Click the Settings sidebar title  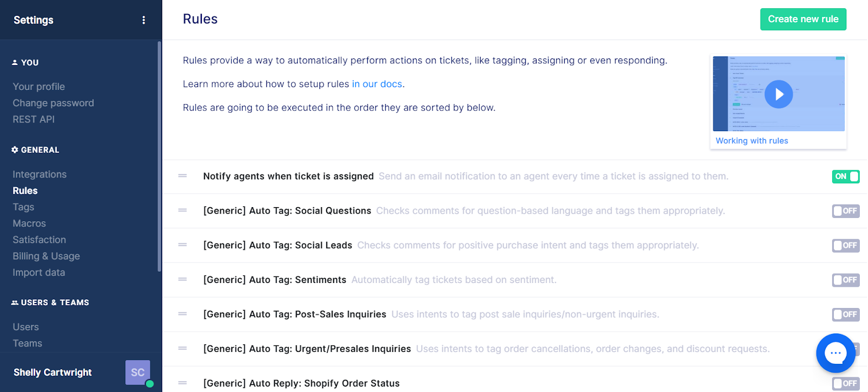(33, 20)
